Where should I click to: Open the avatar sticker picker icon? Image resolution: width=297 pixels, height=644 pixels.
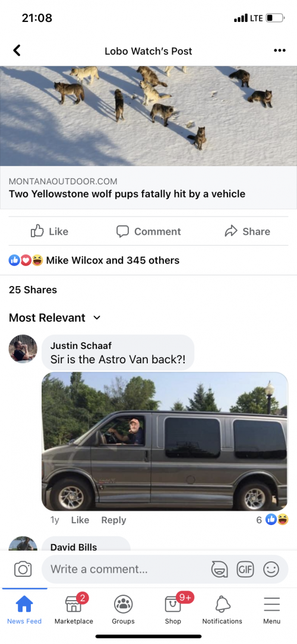click(219, 569)
